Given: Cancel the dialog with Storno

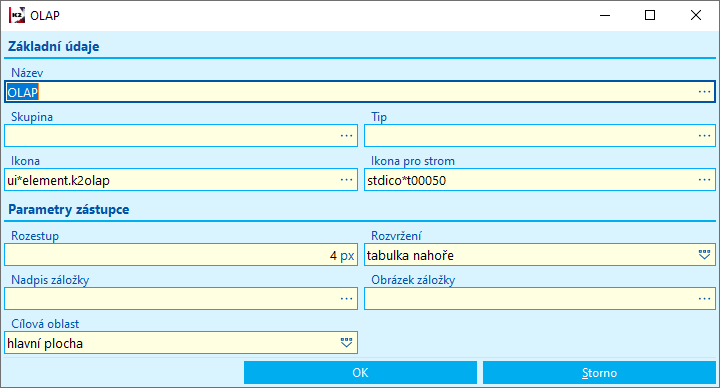Looking at the screenshot, I should tap(599, 372).
